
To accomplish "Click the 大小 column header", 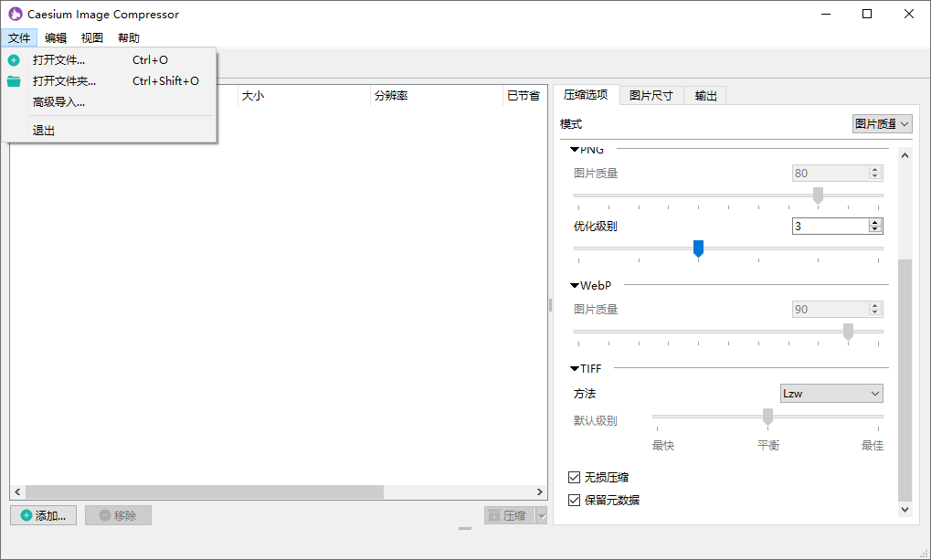I will [304, 96].
